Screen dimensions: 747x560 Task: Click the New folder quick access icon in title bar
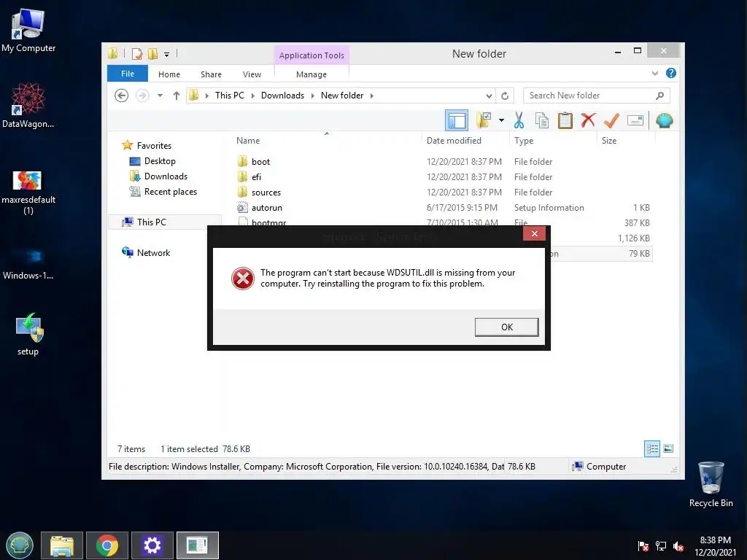(153, 54)
